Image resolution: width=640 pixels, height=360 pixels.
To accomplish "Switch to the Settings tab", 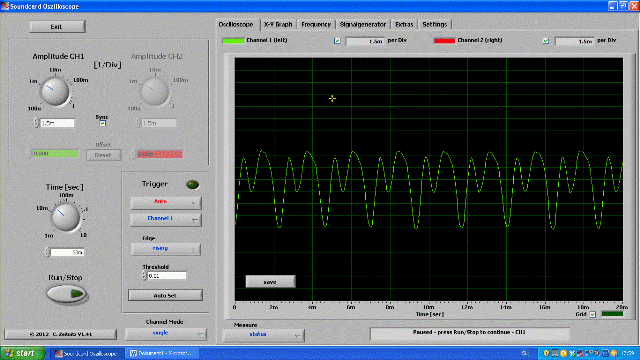I will 435,24.
